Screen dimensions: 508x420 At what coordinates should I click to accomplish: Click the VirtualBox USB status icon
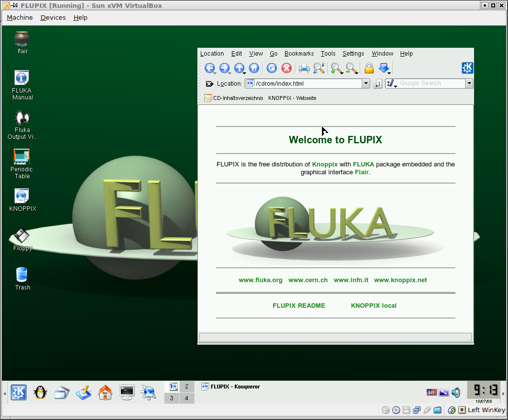coord(427,410)
